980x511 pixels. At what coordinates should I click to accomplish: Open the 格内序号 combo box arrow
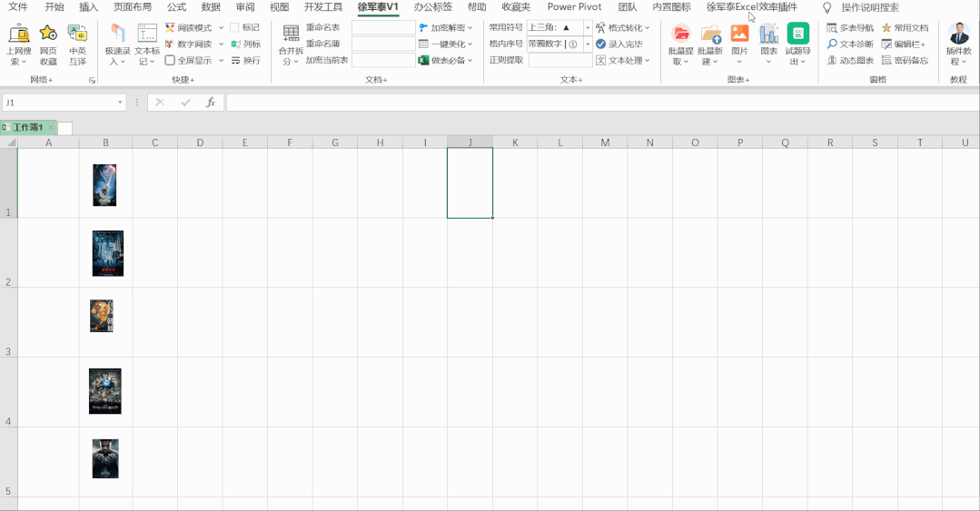pos(588,44)
